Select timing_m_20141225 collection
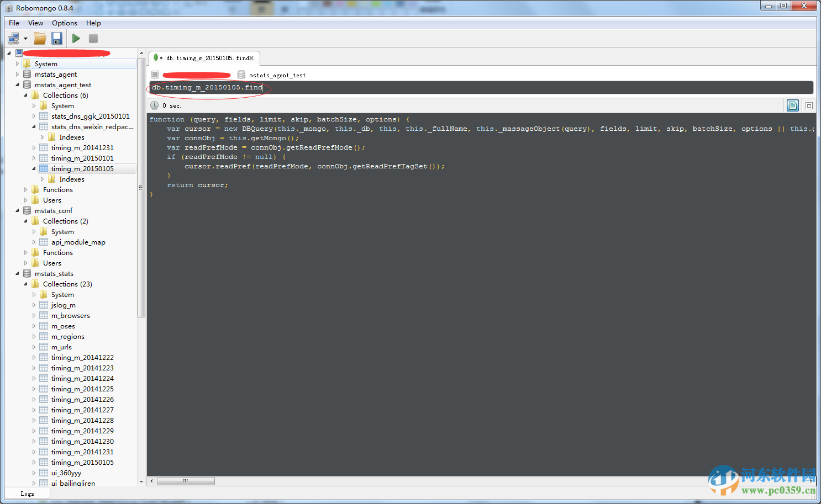This screenshot has width=821, height=504. coord(82,389)
